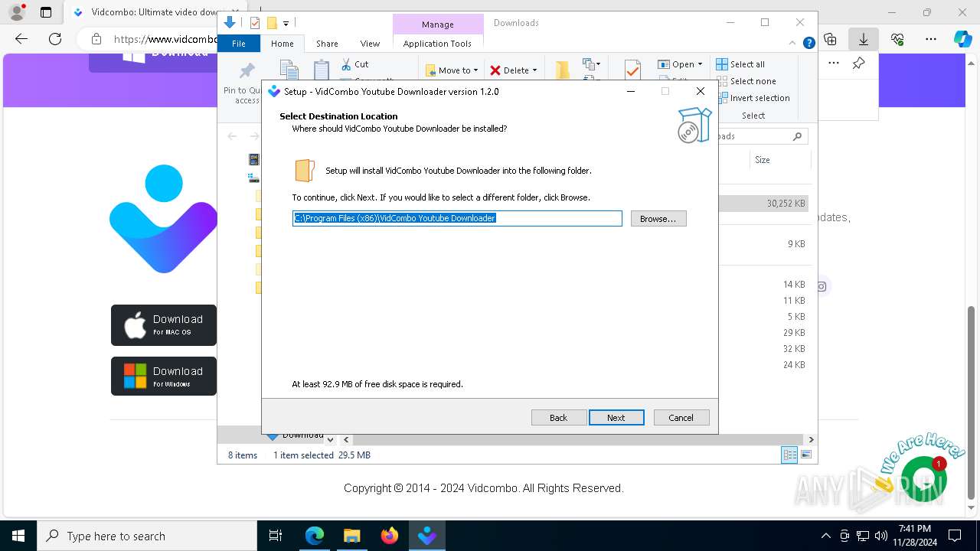Screen dimensions: 980x551
Task: Click the installation path text field
Action: [x=457, y=218]
